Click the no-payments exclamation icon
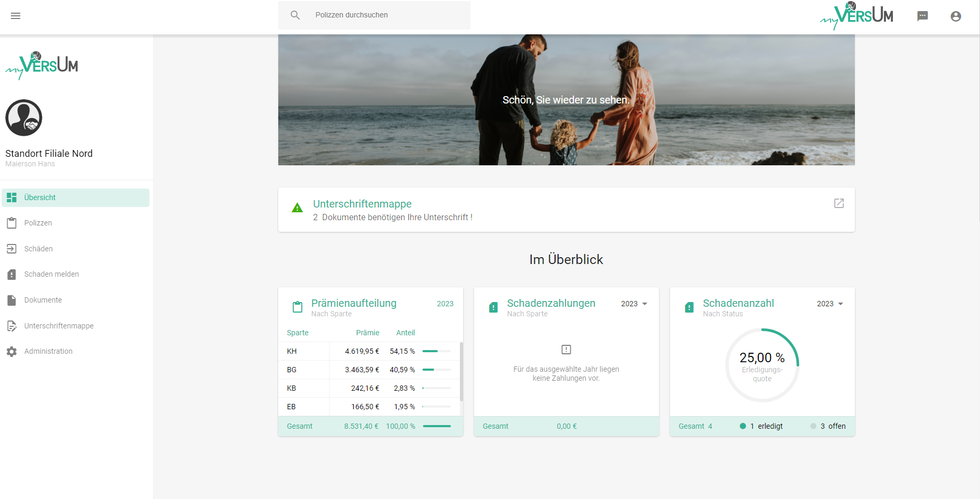This screenshot has width=980, height=499. point(566,350)
